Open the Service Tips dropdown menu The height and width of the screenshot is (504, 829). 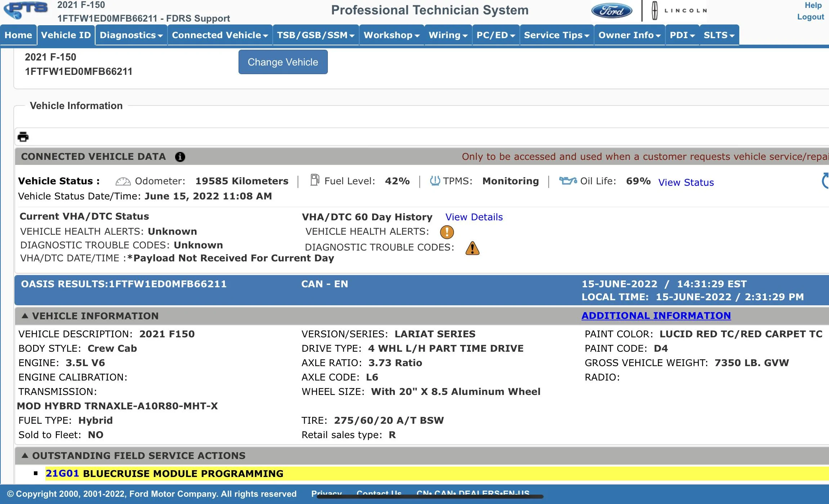[x=557, y=35]
